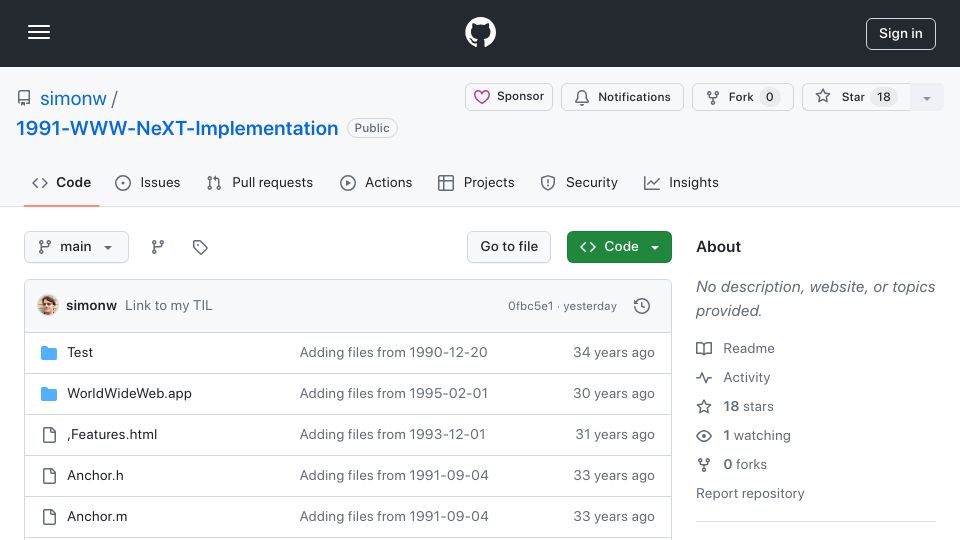Image resolution: width=960 pixels, height=540 pixels.
Task: Click Report repository link
Action: (x=750, y=493)
